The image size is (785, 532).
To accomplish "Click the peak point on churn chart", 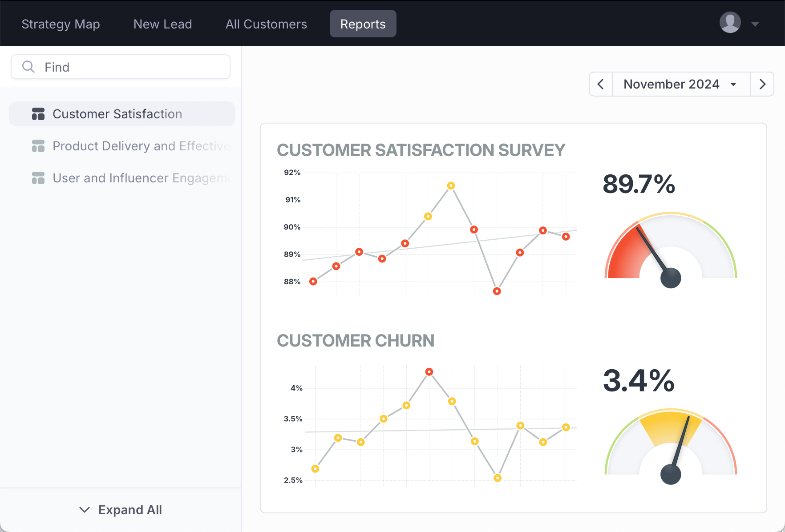I will click(429, 371).
